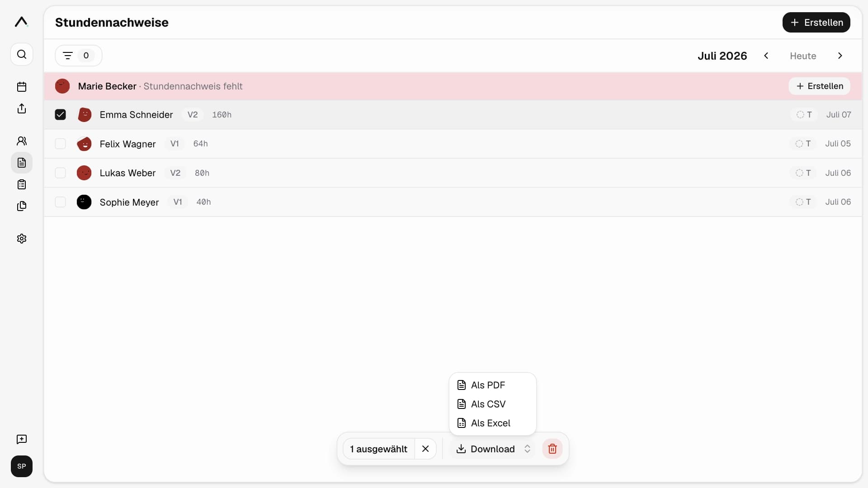868x488 pixels.
Task: Open the search icon in sidebar
Action: point(22,54)
